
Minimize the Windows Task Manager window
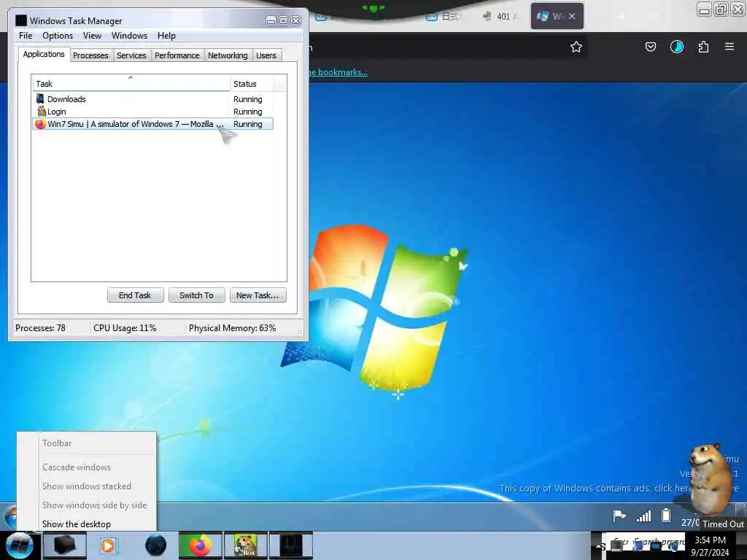[x=271, y=20]
